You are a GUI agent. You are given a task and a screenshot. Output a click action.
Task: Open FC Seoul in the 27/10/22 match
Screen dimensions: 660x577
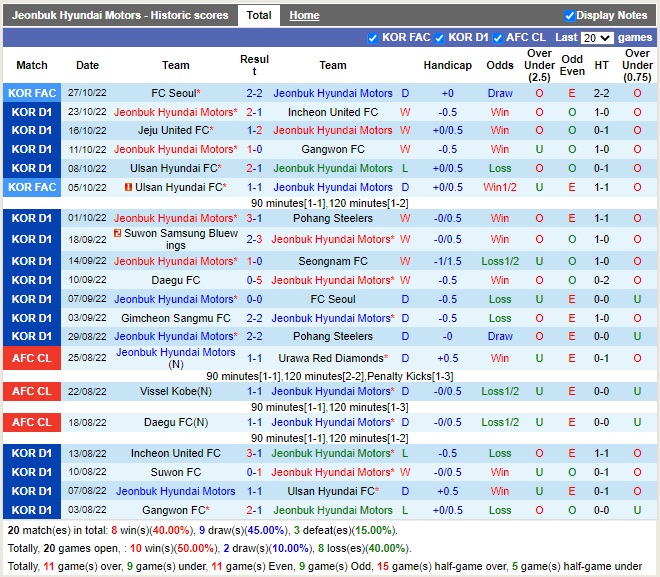[172, 93]
